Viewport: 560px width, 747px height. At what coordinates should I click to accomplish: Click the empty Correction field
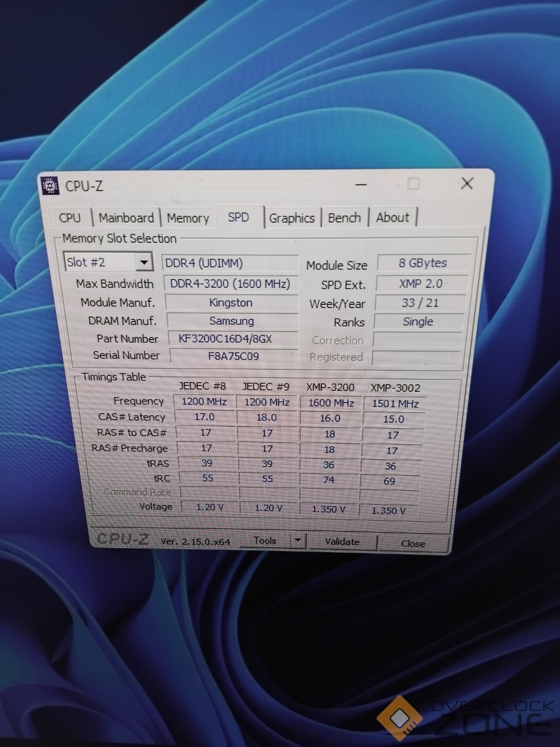point(417,340)
